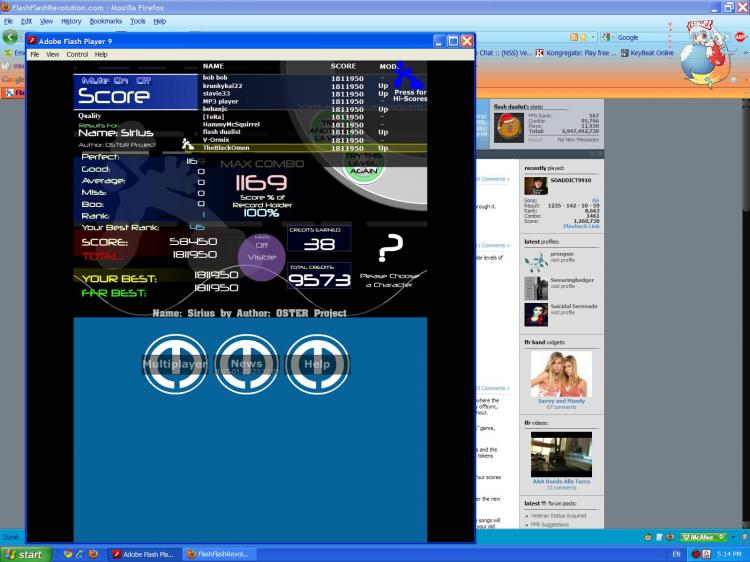The width and height of the screenshot is (750, 562).
Task: Switch to Adobe Flash Player taskbar button
Action: point(143,554)
